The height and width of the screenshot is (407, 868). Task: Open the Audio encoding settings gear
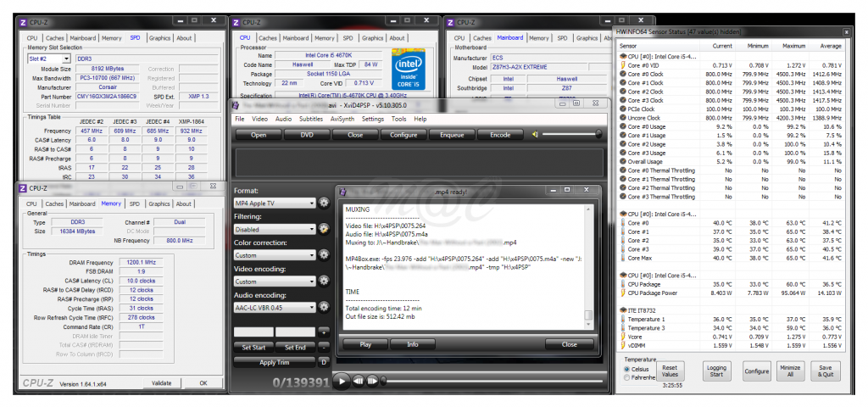323,309
